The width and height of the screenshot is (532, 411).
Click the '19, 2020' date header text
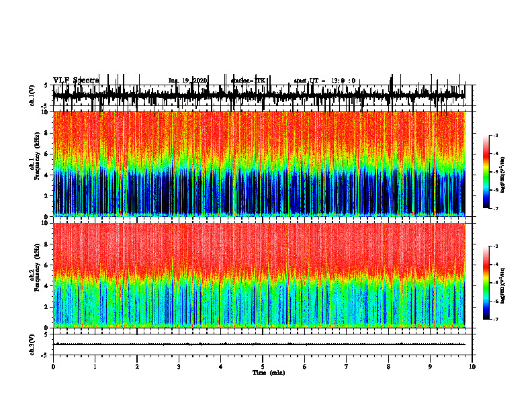193,81
